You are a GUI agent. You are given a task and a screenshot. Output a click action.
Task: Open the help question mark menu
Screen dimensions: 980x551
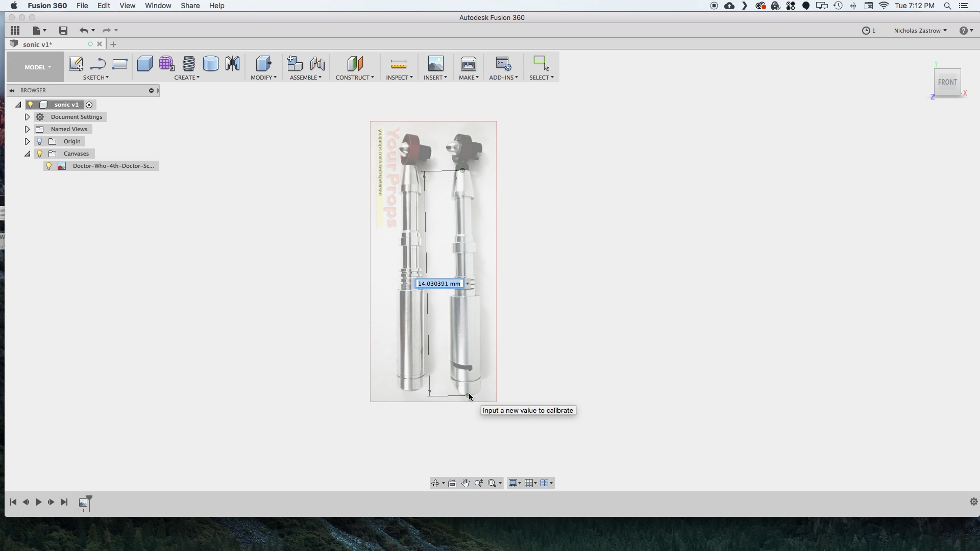point(966,31)
